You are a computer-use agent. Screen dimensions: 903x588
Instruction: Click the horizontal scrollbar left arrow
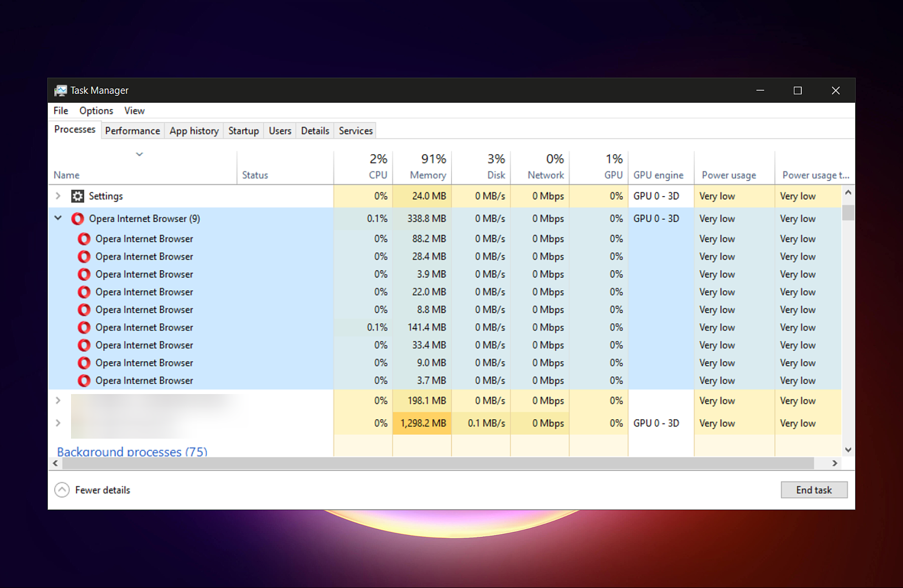55,464
